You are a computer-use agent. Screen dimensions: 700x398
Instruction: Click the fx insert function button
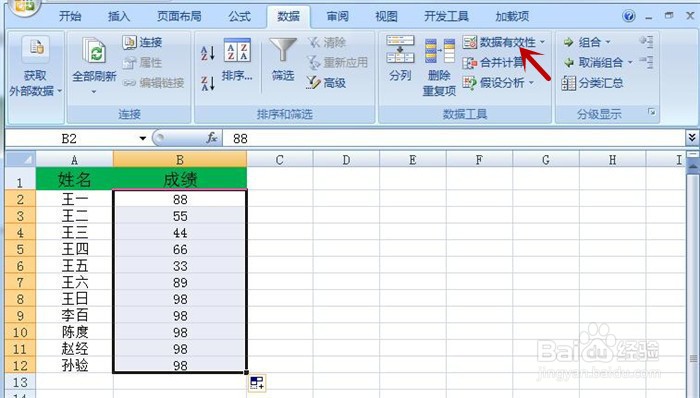212,138
